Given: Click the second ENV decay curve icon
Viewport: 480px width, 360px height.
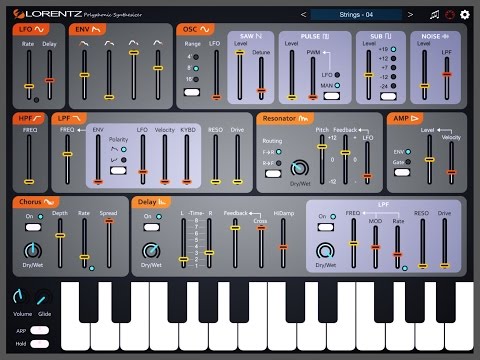Looking at the screenshot, I should coord(109,43).
